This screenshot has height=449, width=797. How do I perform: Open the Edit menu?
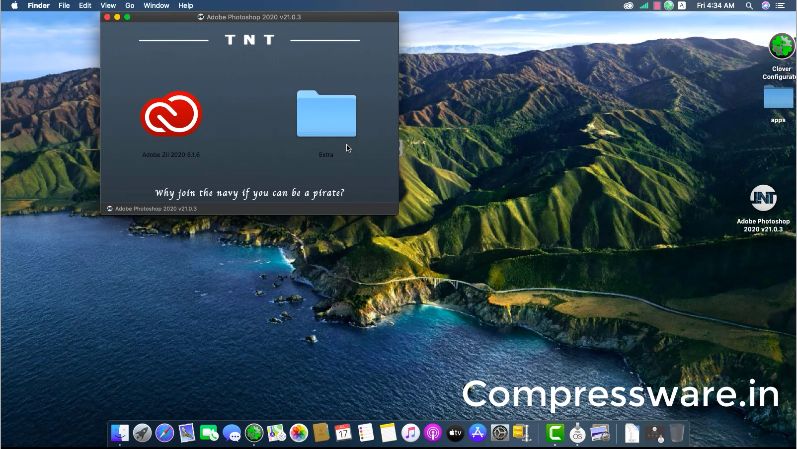pos(85,6)
